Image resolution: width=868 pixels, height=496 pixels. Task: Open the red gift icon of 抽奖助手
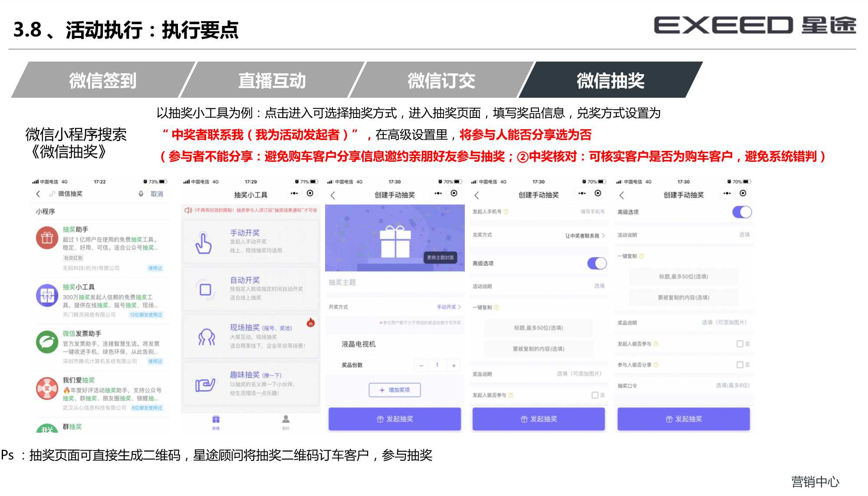tap(47, 238)
